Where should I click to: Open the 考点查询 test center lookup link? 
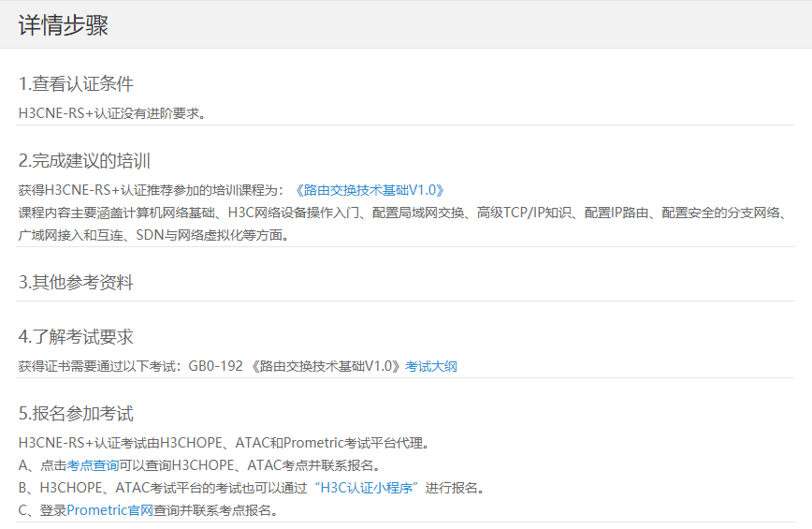pyautogui.click(x=94, y=465)
